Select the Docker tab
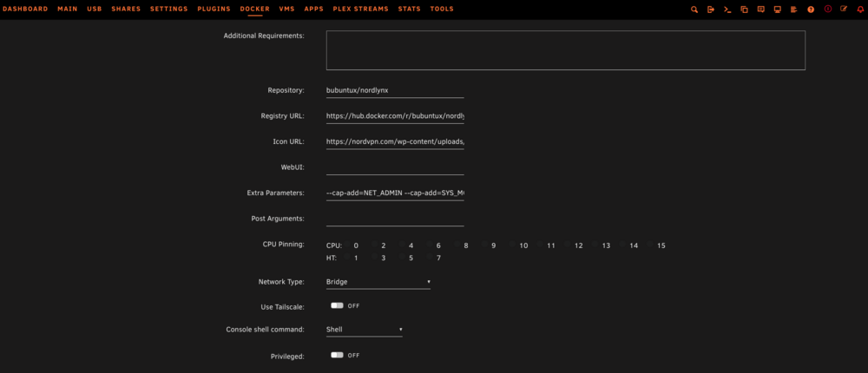Screen dimensions: 868x373 coord(255,9)
